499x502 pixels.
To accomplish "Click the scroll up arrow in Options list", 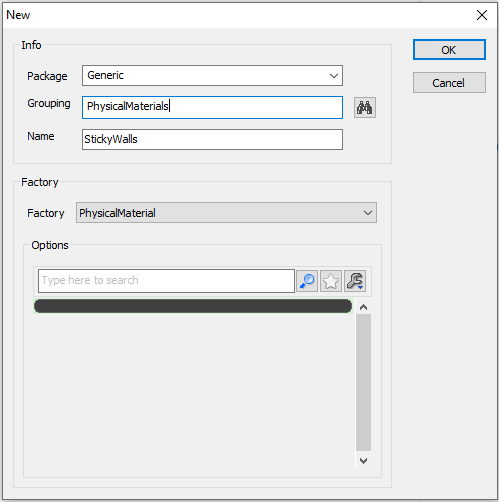I will coord(363,307).
